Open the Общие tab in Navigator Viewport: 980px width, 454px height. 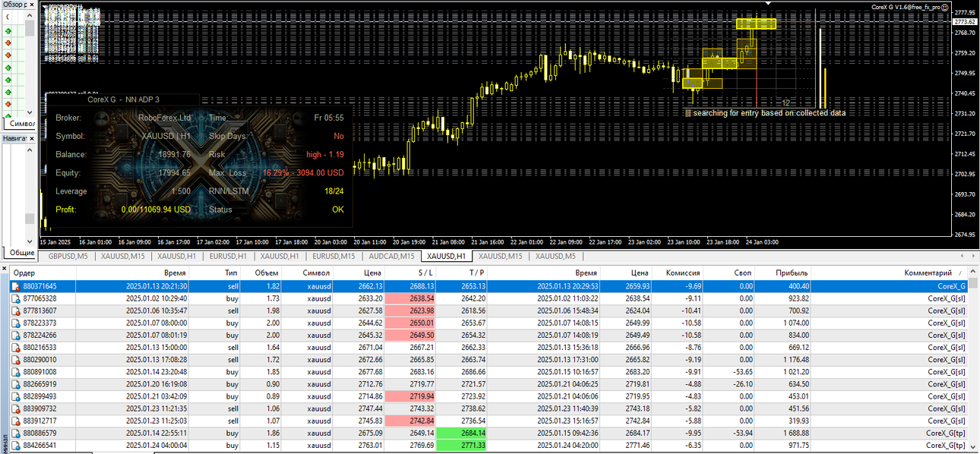coord(21,252)
